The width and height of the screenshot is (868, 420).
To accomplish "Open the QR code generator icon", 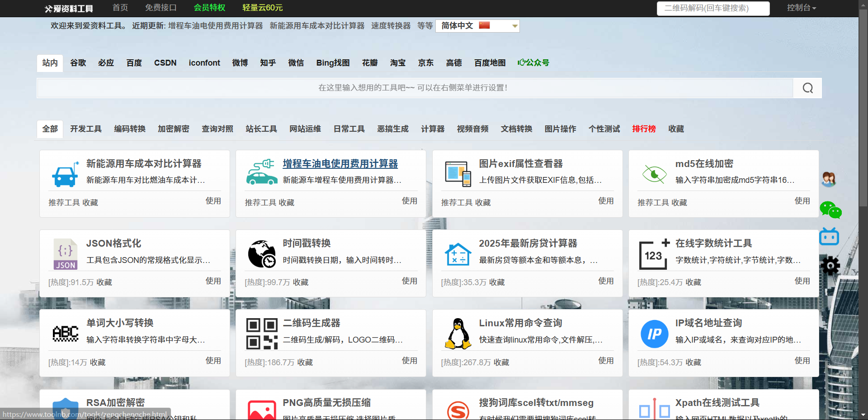I will click(262, 334).
